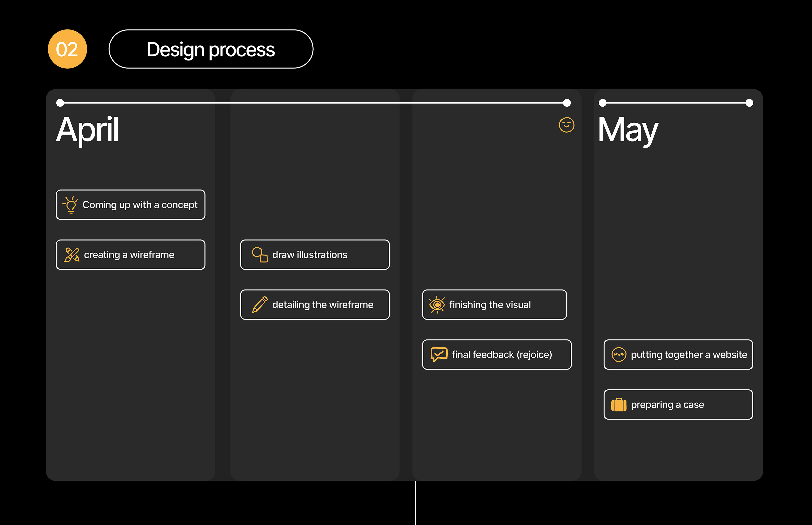
Task: Click the www globe icon
Action: coord(619,355)
